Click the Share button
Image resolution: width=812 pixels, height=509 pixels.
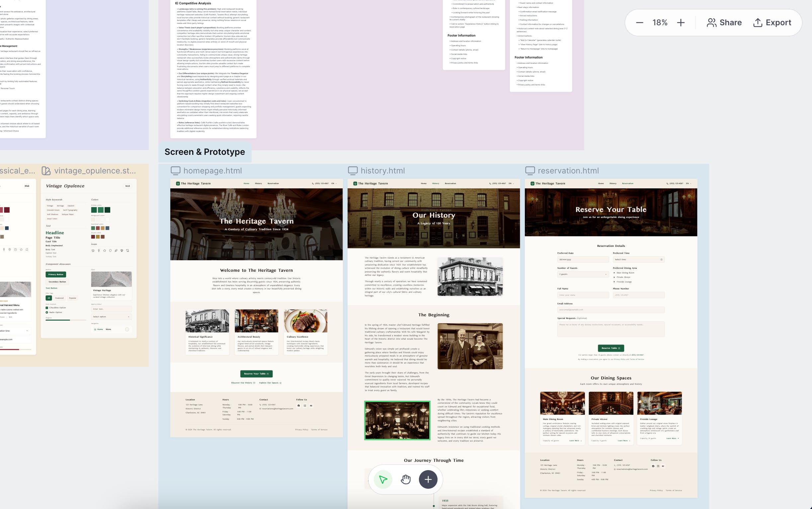724,23
